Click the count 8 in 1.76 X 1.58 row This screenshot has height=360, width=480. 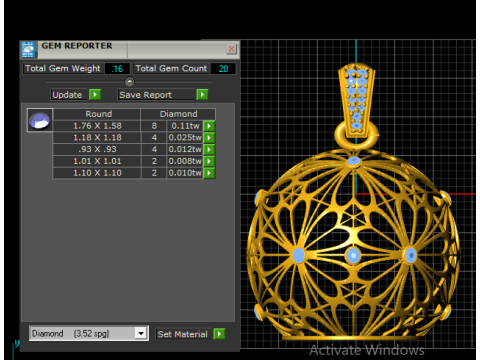click(x=154, y=126)
